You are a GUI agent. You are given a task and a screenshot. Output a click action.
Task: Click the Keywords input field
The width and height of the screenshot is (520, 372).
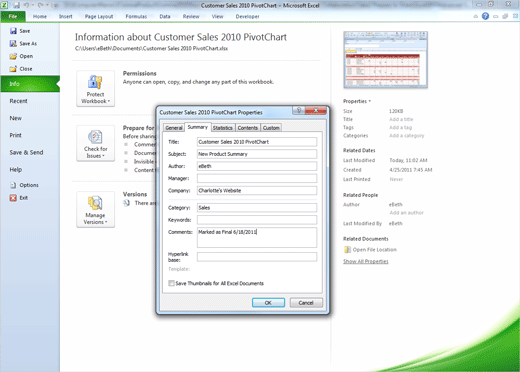tap(257, 220)
